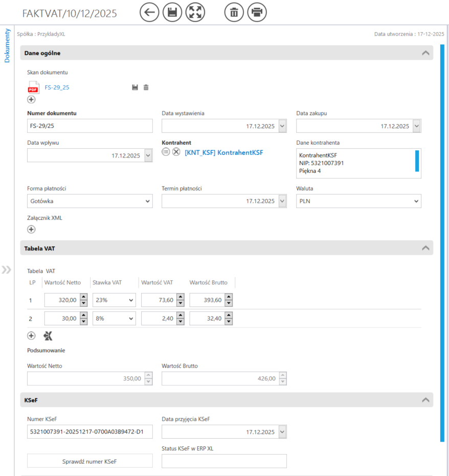The image size is (449, 476).
Task: Open the Waluta PLN dropdown
Action: coord(358,201)
